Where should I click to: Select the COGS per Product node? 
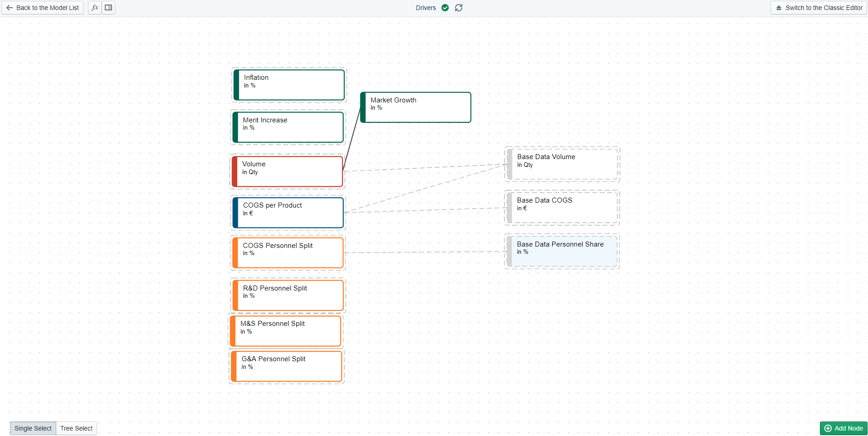click(x=288, y=213)
